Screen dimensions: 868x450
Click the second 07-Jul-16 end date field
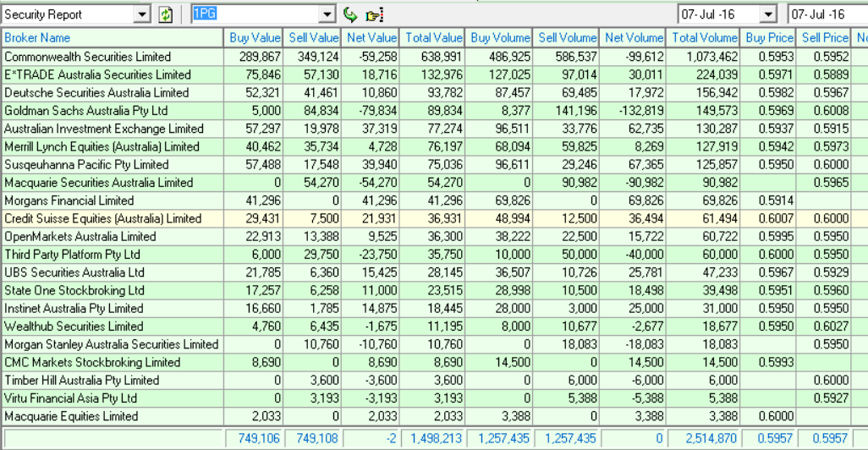pyautogui.click(x=827, y=15)
